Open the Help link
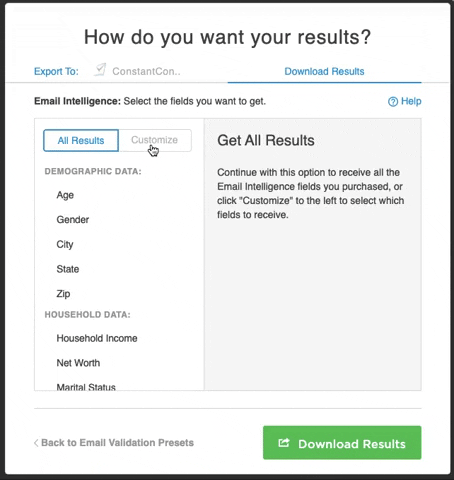 (405, 101)
